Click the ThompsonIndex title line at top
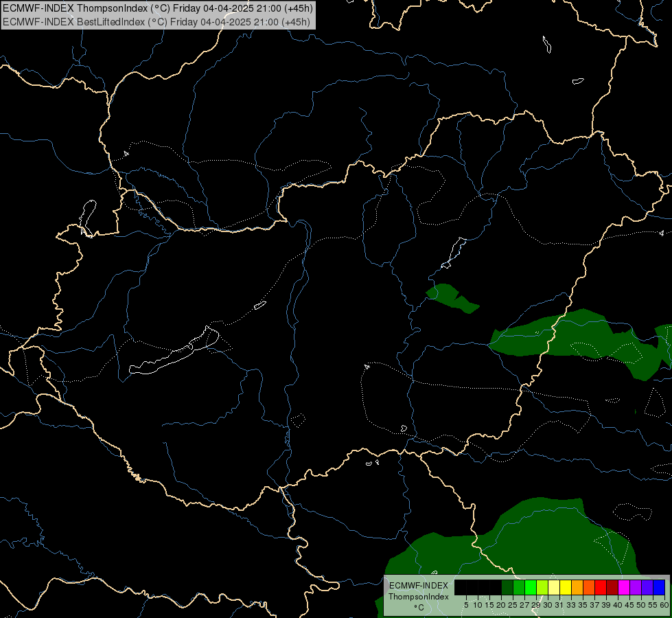This screenshot has height=618, width=672. (158, 8)
